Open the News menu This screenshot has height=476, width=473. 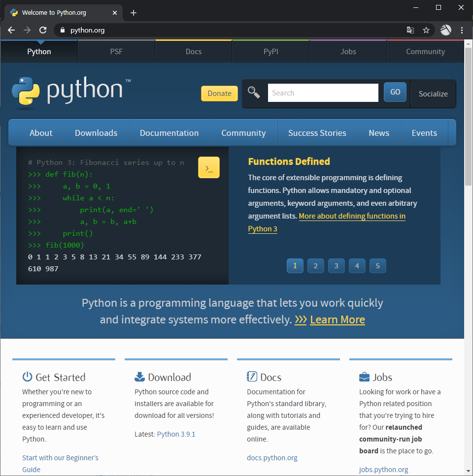pos(379,133)
